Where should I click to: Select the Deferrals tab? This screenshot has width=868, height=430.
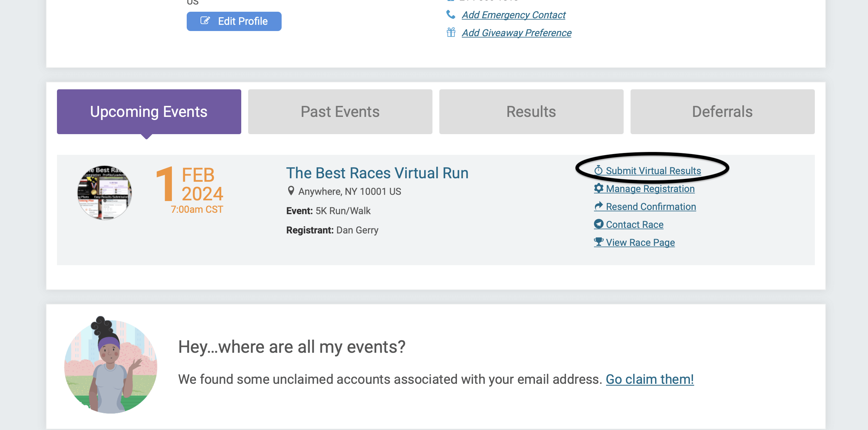pyautogui.click(x=722, y=111)
